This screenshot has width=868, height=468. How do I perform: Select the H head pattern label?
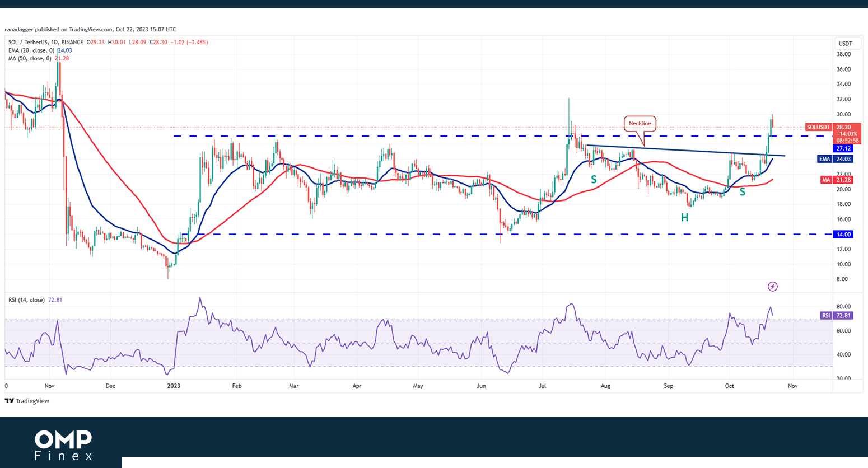[x=684, y=218]
